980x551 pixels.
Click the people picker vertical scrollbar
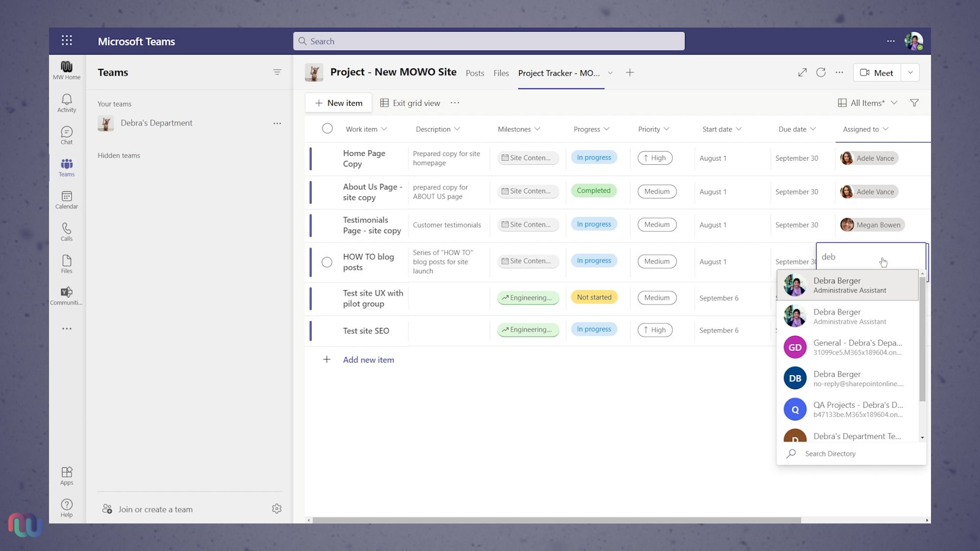[x=922, y=339]
